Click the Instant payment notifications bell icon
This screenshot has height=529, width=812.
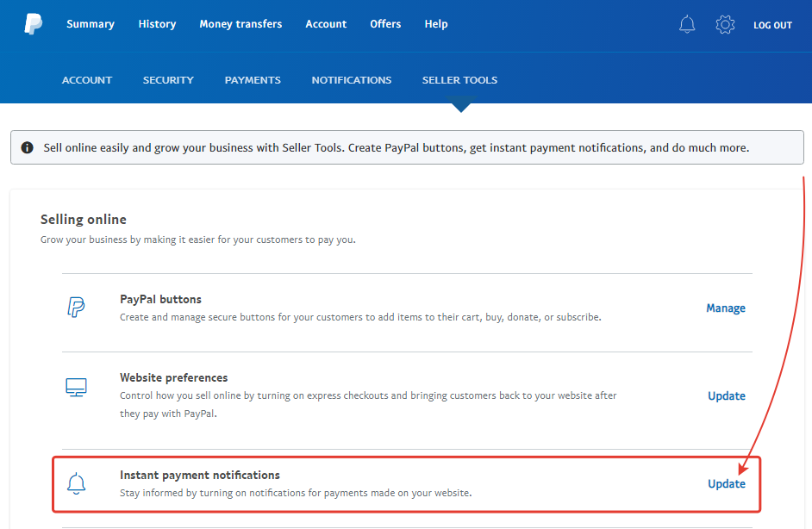[x=76, y=483]
